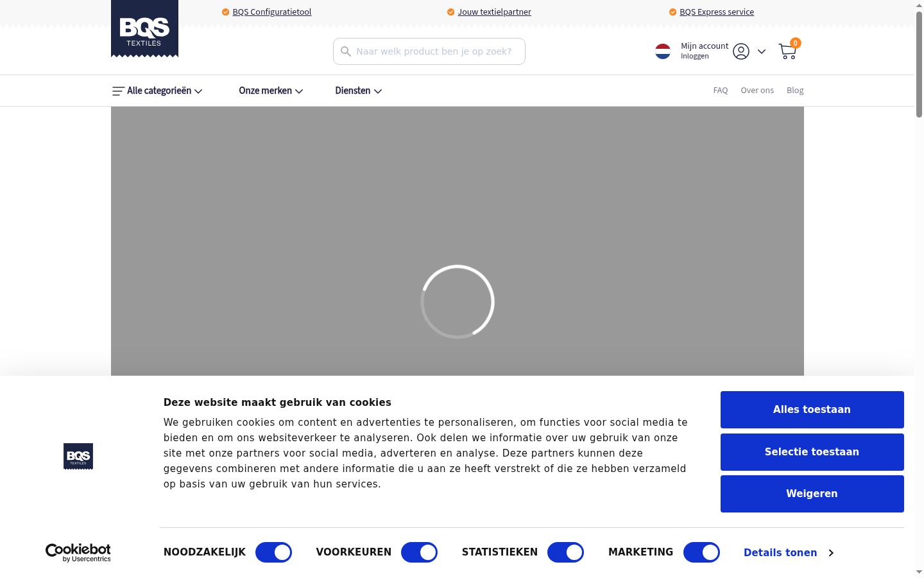924x578 pixels.
Task: Expand the Onze merken dropdown
Action: (271, 91)
